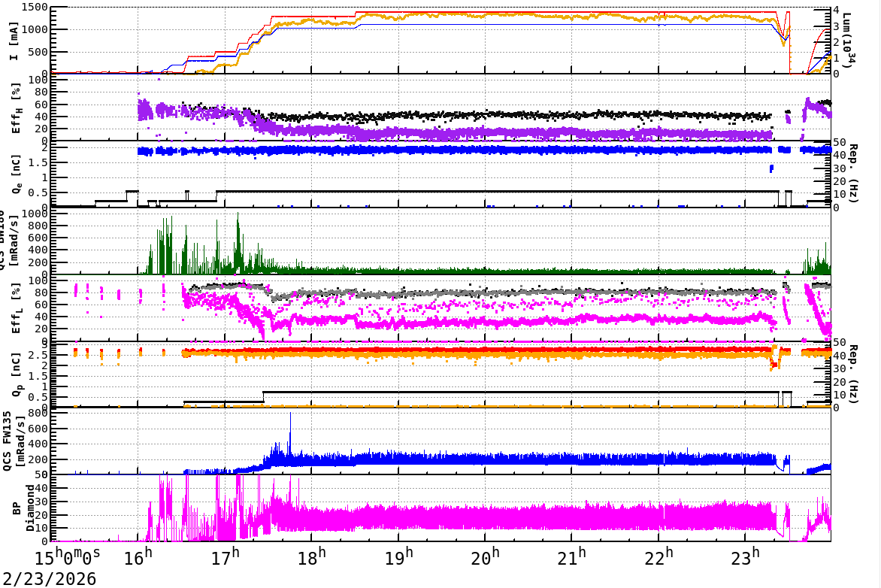
Task: Click the Eff_H [%] axis title
Action: (17, 108)
